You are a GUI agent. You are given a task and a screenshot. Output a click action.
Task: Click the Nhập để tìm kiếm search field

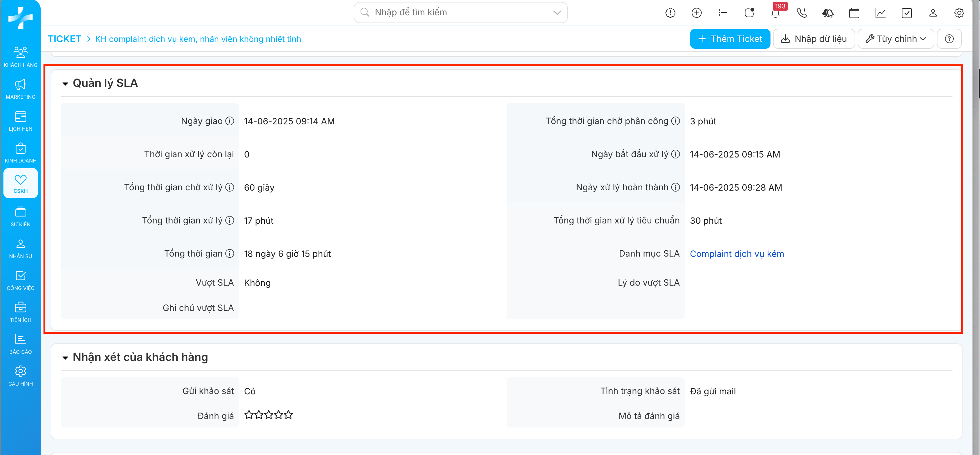pyautogui.click(x=457, y=12)
